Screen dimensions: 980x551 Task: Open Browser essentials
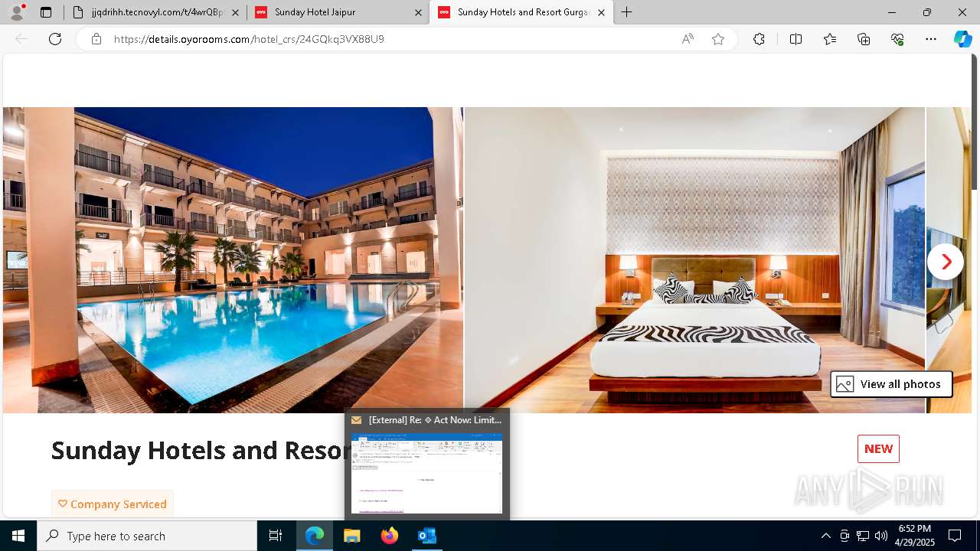[x=897, y=39]
